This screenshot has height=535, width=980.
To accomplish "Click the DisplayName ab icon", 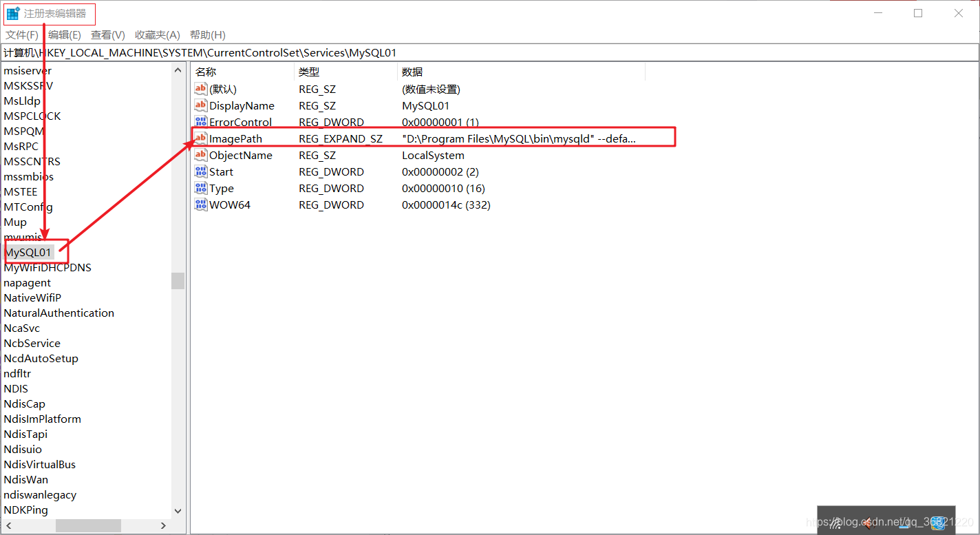I will (x=200, y=105).
